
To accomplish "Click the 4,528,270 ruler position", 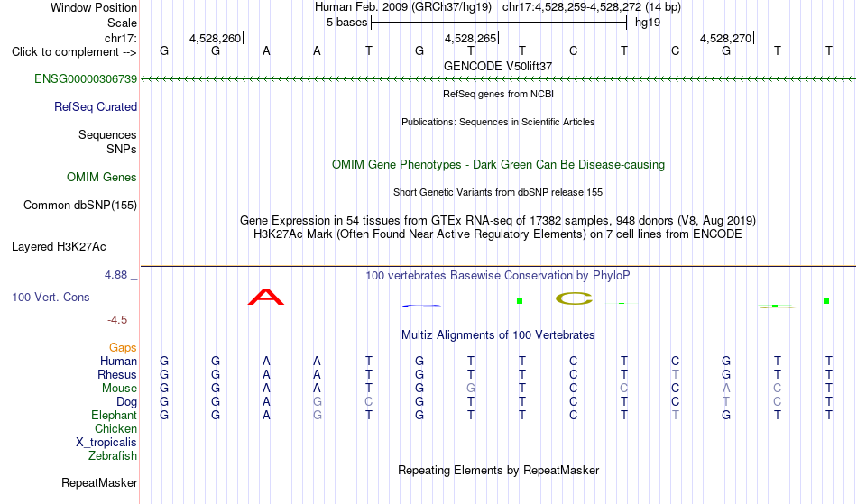I will click(x=725, y=38).
